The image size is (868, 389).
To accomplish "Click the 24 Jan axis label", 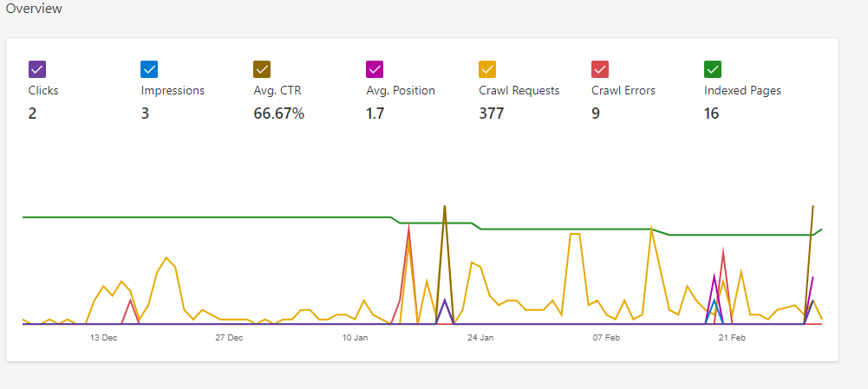I will 480,337.
